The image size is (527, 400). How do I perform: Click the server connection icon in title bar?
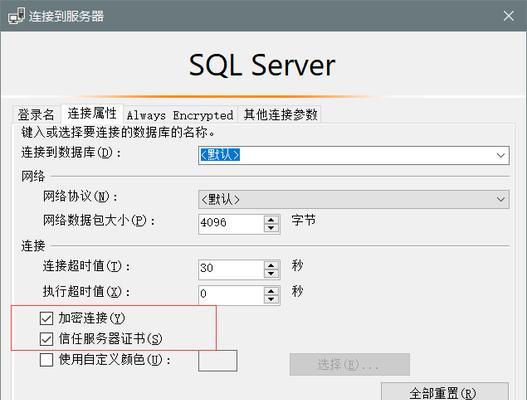pos(16,15)
